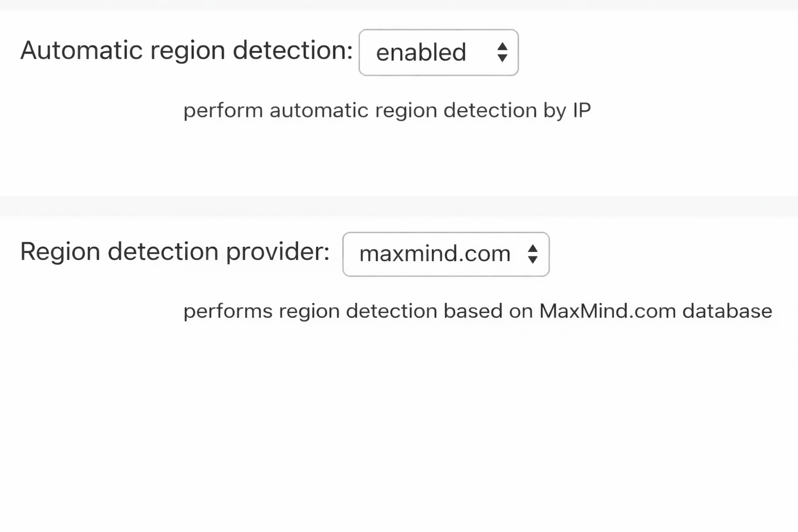Click the up arrow in the maxmind.com selector
The height and width of the screenshot is (532, 798).
click(533, 248)
